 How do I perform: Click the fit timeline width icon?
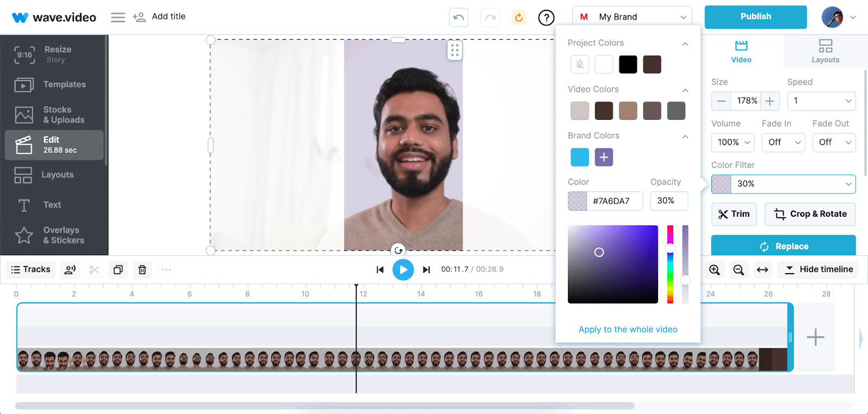(x=762, y=269)
